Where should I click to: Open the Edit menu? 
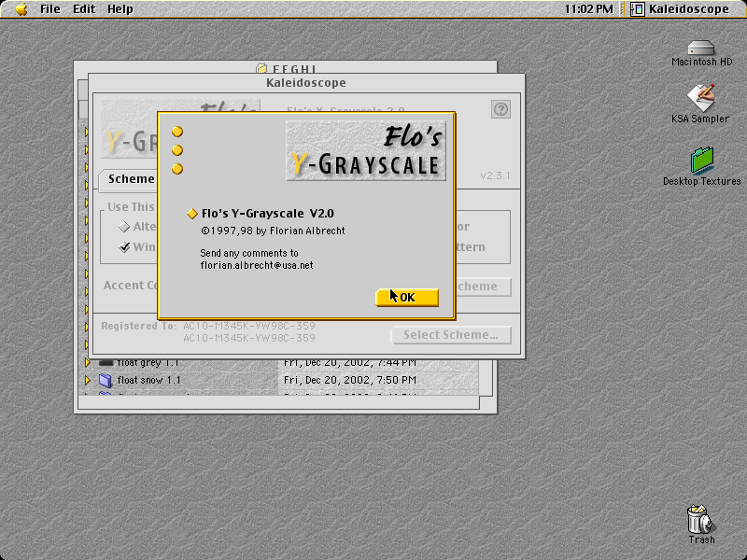(84, 9)
